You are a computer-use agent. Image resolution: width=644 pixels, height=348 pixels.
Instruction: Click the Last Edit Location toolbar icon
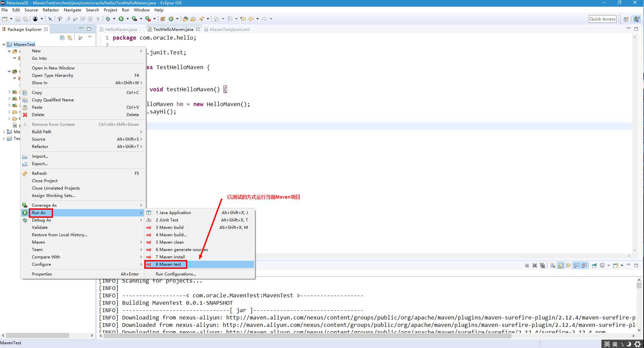click(243, 19)
